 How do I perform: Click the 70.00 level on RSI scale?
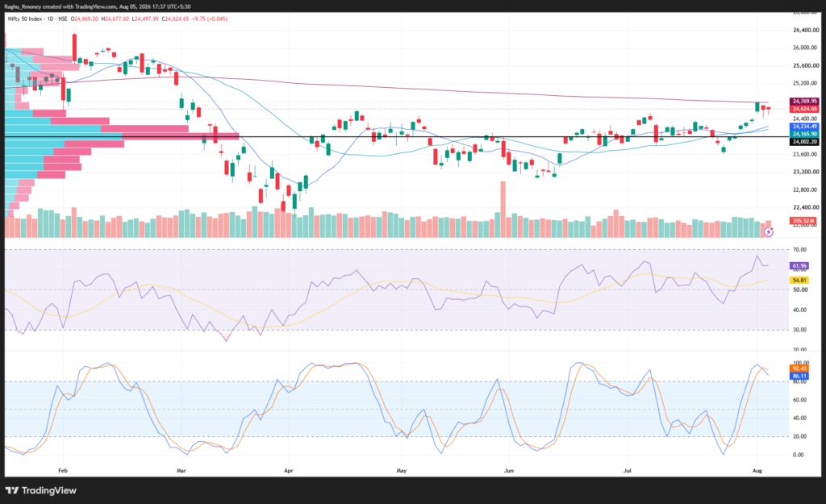799,250
